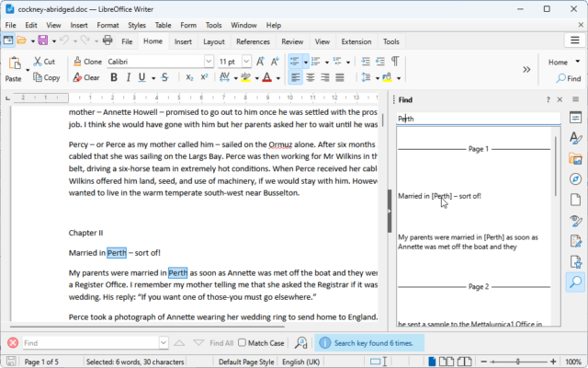Screen dimensions: 588x368
Task: Toggle the unordered bullet list
Action: (x=295, y=62)
